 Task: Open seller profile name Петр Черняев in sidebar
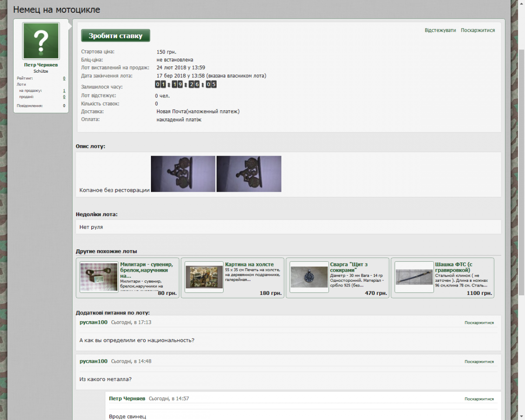[41, 65]
